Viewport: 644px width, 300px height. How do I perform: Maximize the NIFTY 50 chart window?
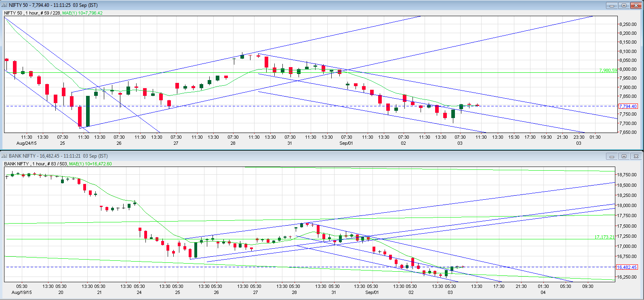click(x=624, y=5)
